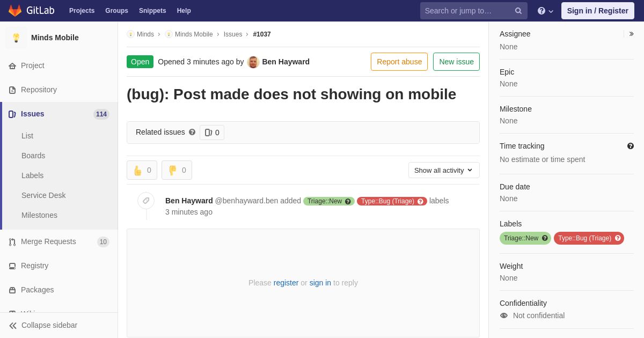The height and width of the screenshot is (338, 644).
Task: Click the label tag activity icon
Action: click(x=146, y=201)
